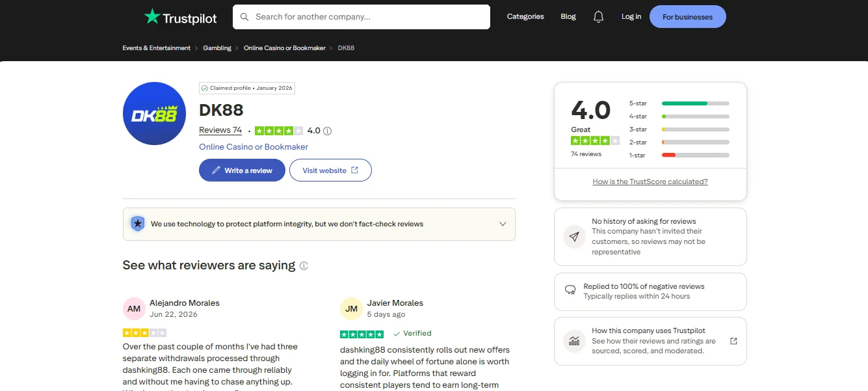The width and height of the screenshot is (868, 391).
Task: Click the claimed profile checkmark icon
Action: (x=204, y=88)
